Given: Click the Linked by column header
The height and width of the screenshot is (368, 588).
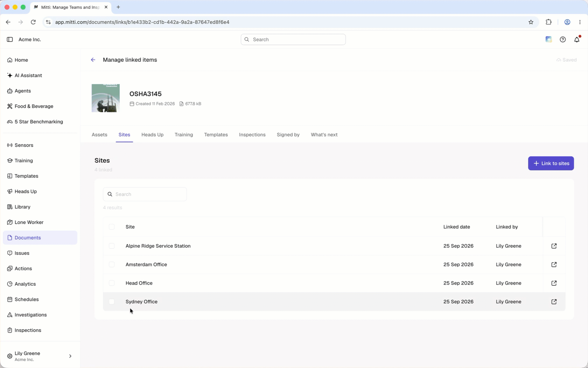Looking at the screenshot, I should (507, 227).
